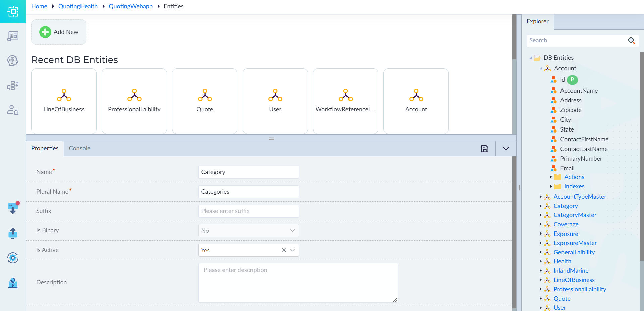644x311 pixels.
Task: Expand the Indexes folder
Action: pyautogui.click(x=551, y=186)
